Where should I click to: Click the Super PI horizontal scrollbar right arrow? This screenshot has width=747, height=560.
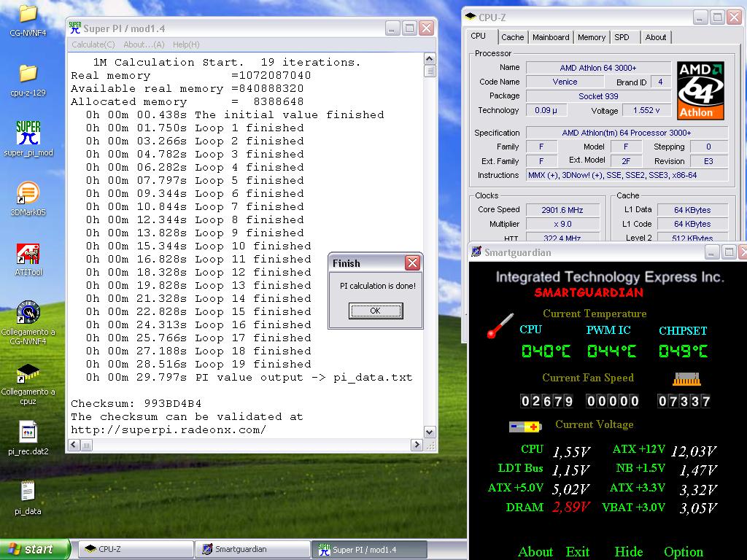coord(417,445)
